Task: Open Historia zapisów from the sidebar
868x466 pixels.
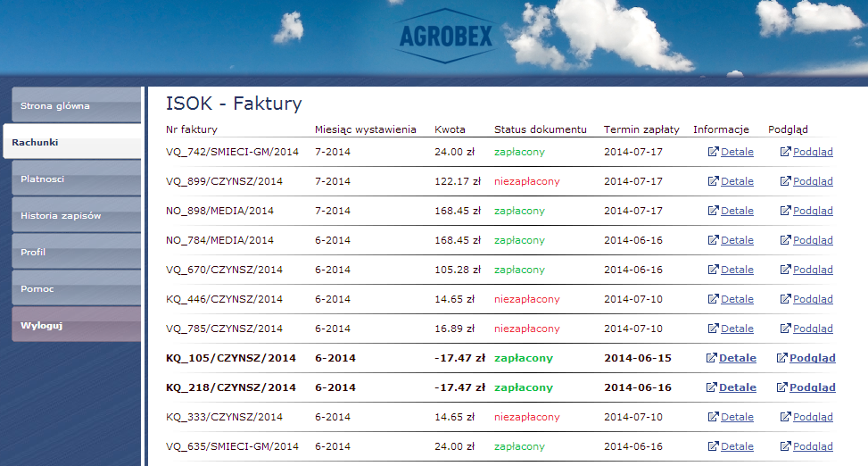Action: pos(75,215)
